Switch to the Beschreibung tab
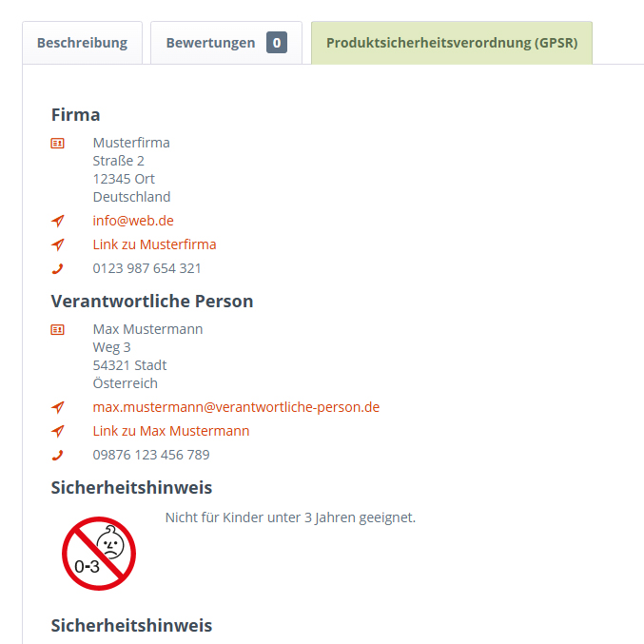644x644 pixels. (x=82, y=43)
